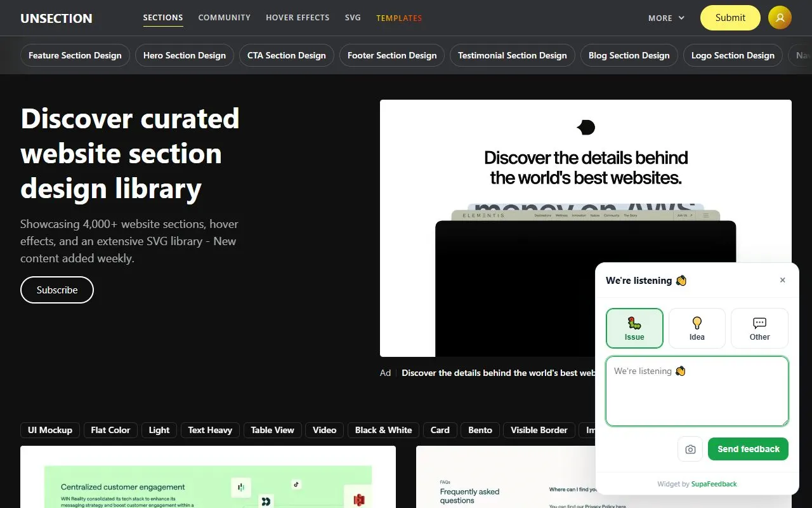Go to HOVER EFFECTS page

(x=298, y=18)
